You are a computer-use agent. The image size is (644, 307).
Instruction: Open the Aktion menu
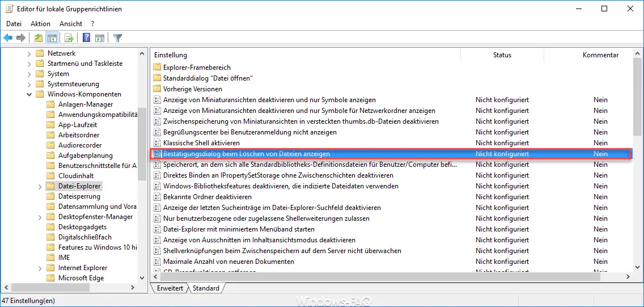(x=40, y=24)
